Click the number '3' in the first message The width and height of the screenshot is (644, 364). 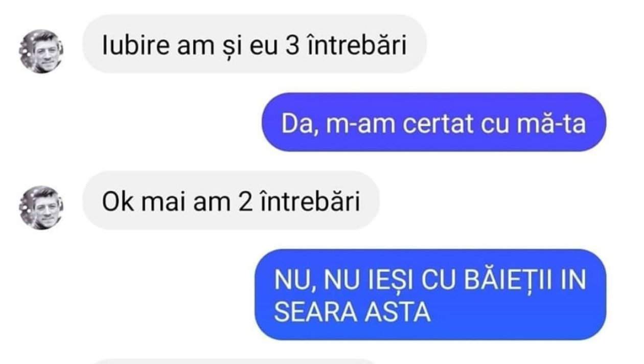(287, 45)
